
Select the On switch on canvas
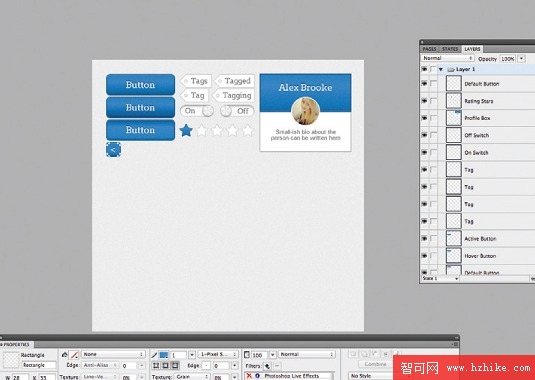pyautogui.click(x=197, y=111)
